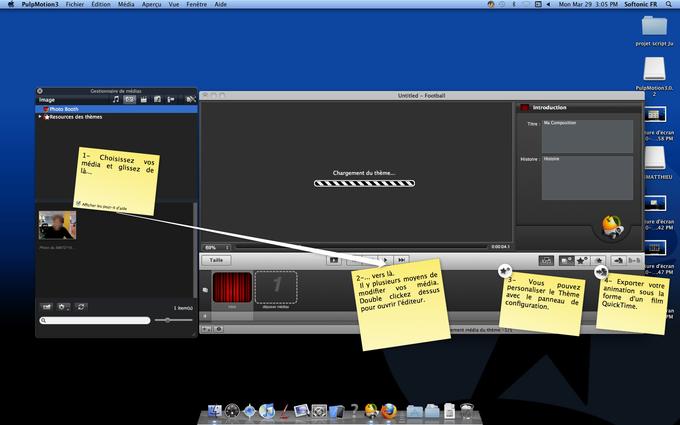Click the Titre text field 'Ma Composition'
680x425 pixels.
tap(587, 136)
